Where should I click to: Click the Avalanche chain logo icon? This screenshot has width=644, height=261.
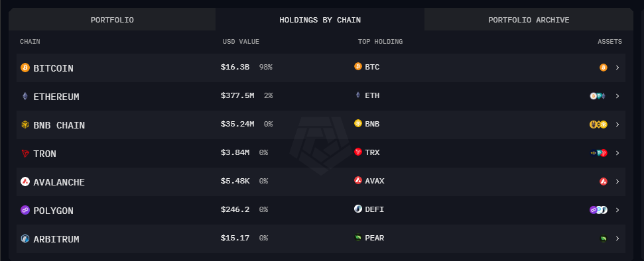25,182
